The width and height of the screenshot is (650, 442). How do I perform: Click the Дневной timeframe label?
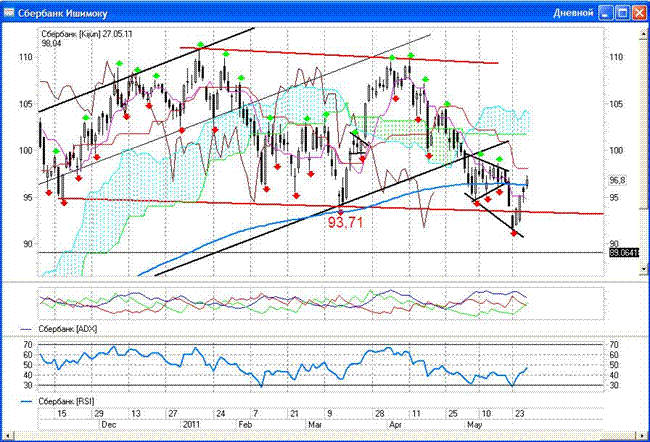pos(573,13)
